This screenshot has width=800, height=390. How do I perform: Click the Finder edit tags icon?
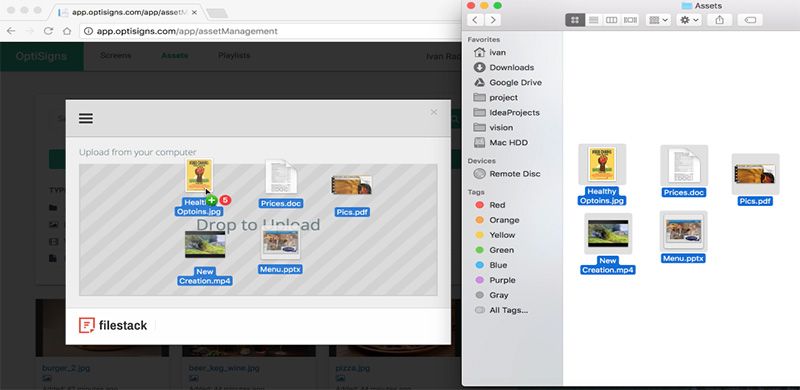pos(750,20)
